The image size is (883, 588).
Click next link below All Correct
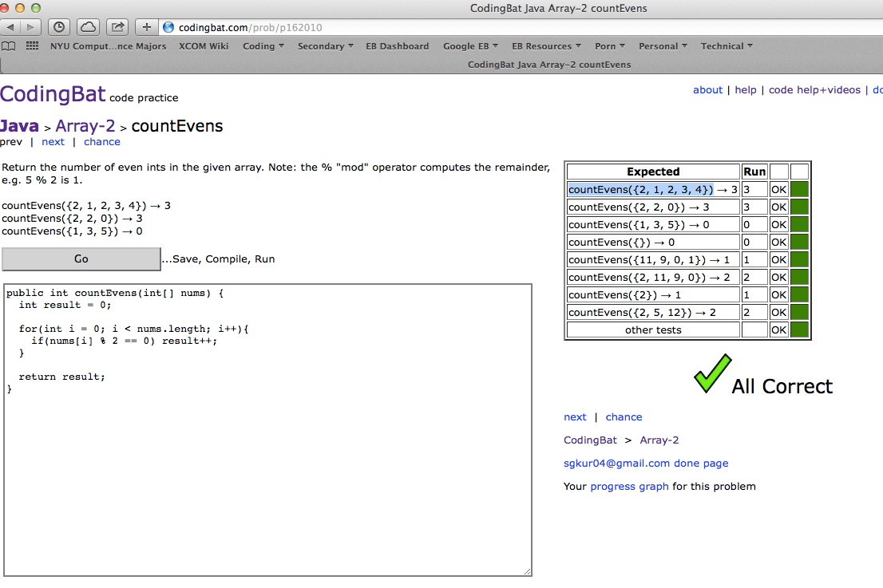[x=575, y=417]
